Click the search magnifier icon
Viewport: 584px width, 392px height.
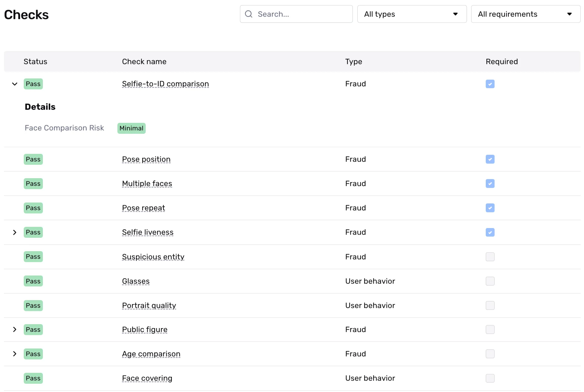[x=249, y=14]
